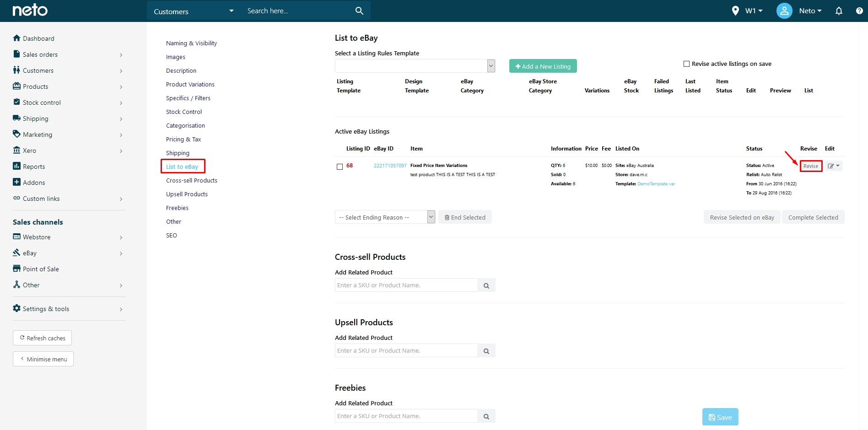This screenshot has height=430, width=868.
Task: Click Revise Selected on eBay
Action: tap(742, 217)
